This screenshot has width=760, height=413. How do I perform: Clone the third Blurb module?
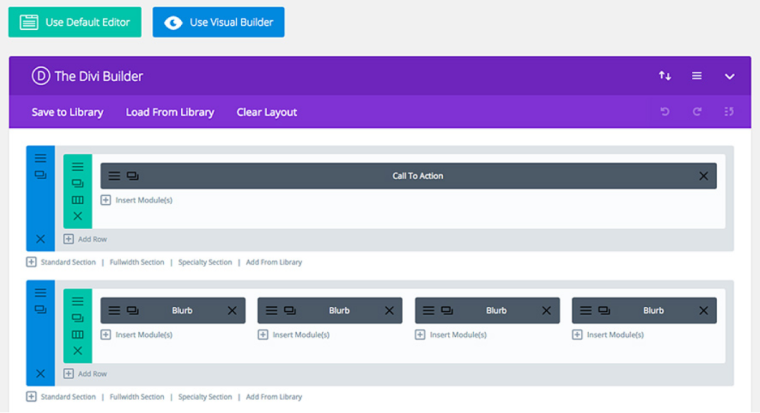tap(447, 310)
